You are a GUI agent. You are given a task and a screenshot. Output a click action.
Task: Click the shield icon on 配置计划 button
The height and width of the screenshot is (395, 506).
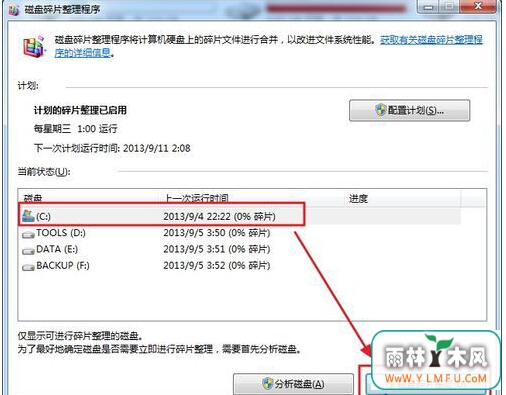[380, 110]
